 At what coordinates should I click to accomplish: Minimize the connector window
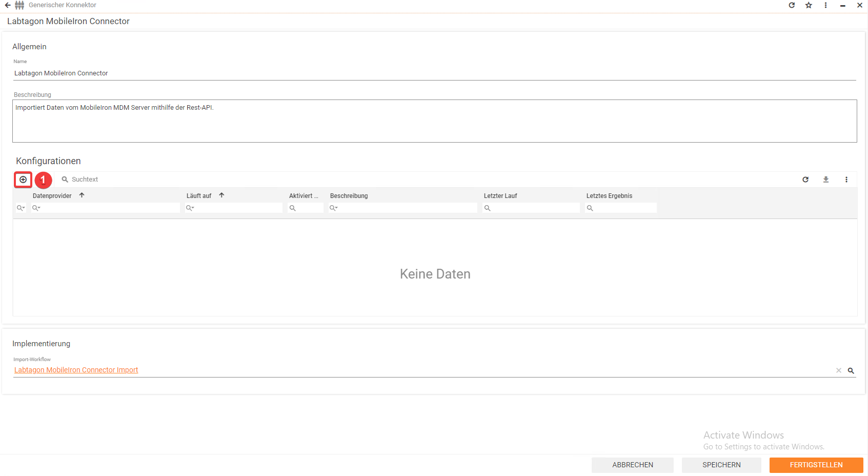coord(842,5)
